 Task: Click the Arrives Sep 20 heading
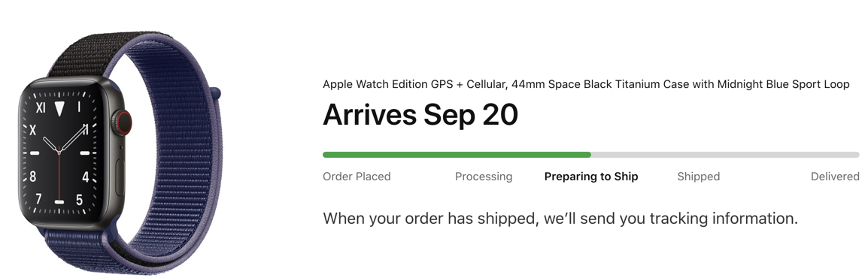[x=420, y=115]
